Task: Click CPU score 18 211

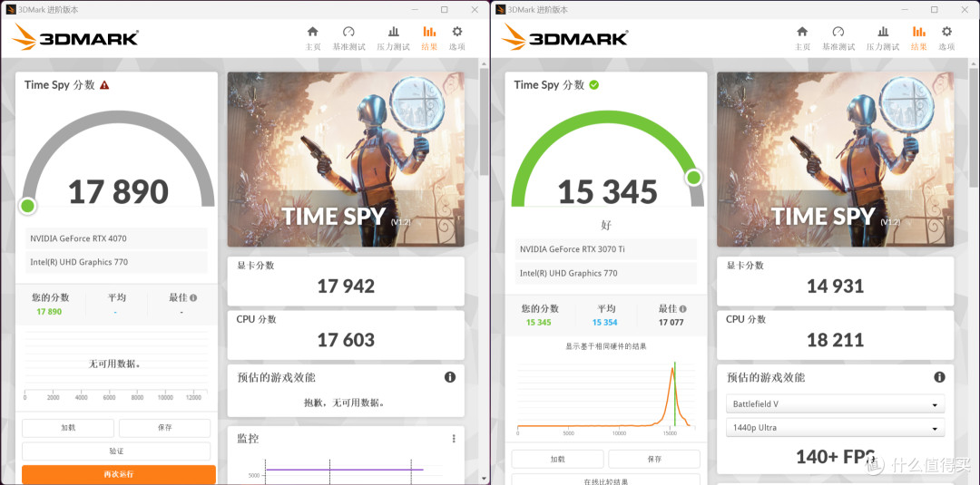Action: (835, 340)
